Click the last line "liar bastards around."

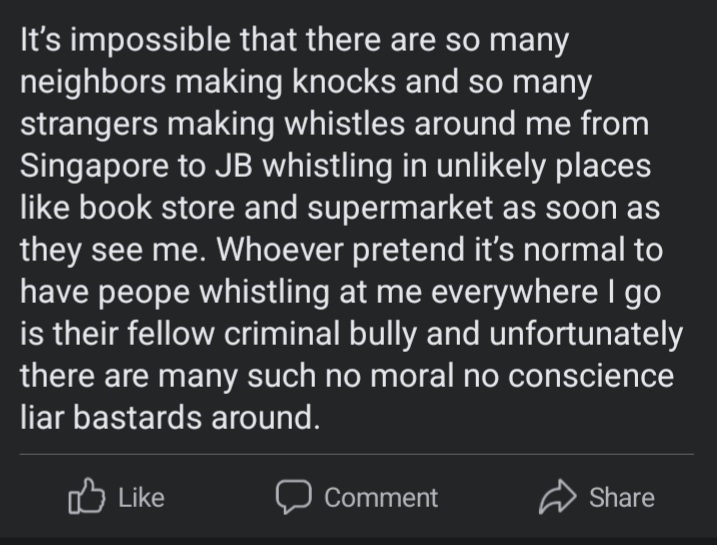pyautogui.click(x=170, y=418)
